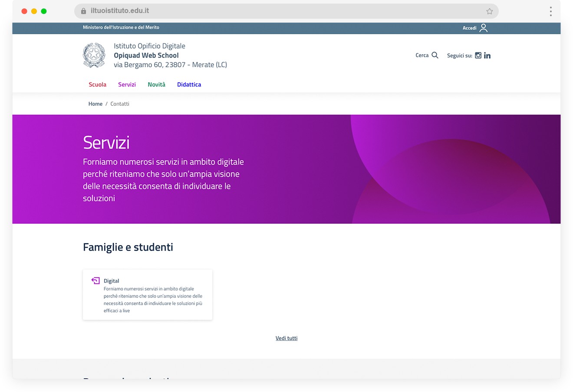Open Ministero dell'Istruzione e del Merito link
Screen dimensions: 573x392
point(121,27)
